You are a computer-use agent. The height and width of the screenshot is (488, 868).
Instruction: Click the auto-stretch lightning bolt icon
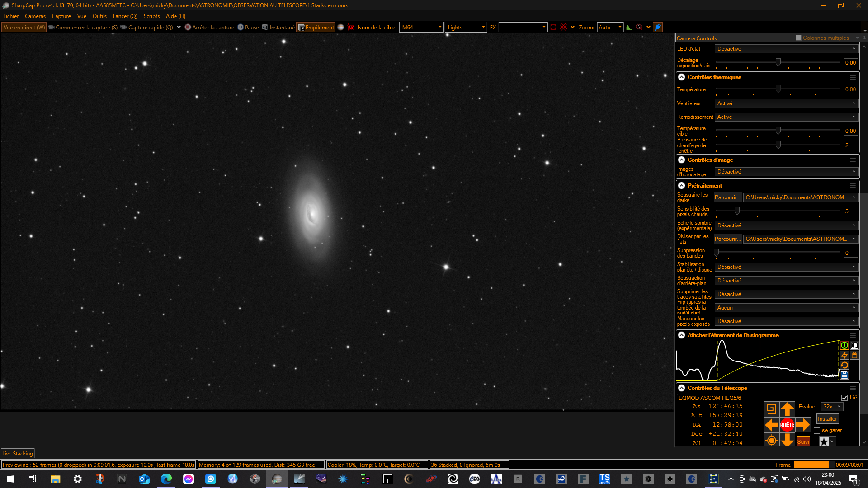(x=844, y=355)
